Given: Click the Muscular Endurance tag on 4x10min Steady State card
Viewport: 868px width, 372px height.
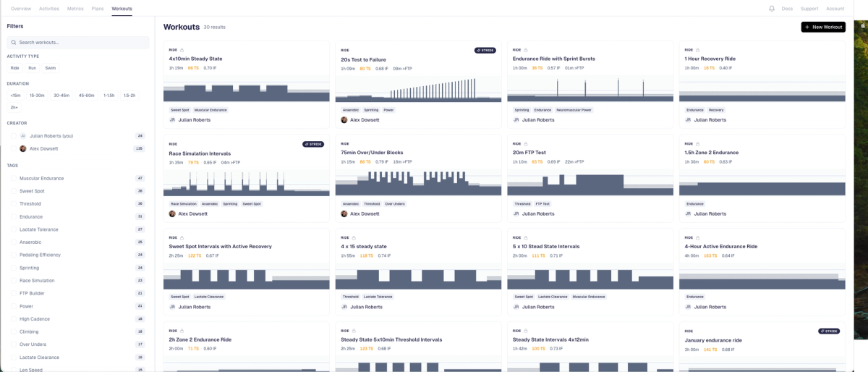Looking at the screenshot, I should click(x=210, y=110).
